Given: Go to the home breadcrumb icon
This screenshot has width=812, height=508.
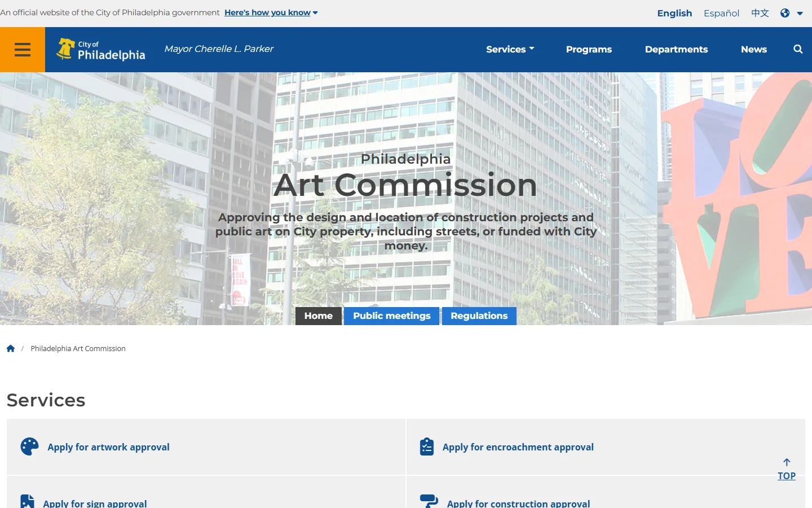Looking at the screenshot, I should click(x=11, y=348).
